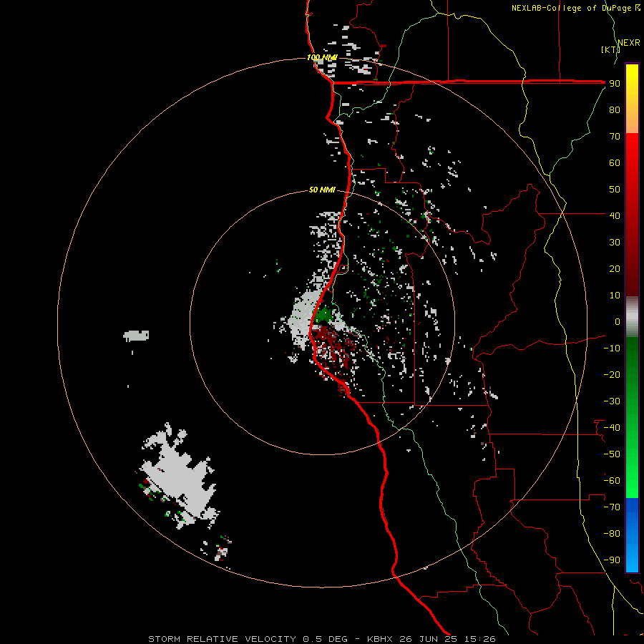
Task: Click STORM RELATIVE VELOCITY in the caption
Action: [222, 639]
